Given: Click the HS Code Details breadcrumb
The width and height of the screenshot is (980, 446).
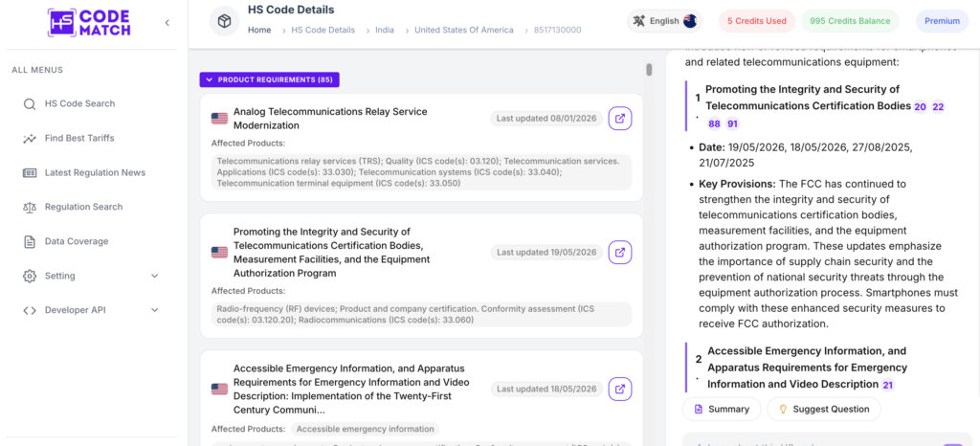Looking at the screenshot, I should pyautogui.click(x=323, y=30).
